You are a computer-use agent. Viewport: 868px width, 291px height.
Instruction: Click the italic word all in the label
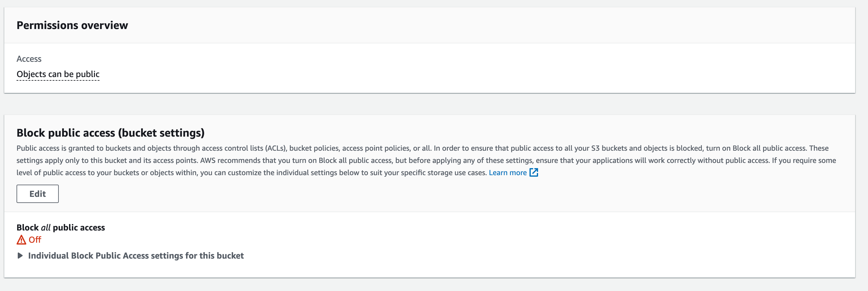pos(46,228)
